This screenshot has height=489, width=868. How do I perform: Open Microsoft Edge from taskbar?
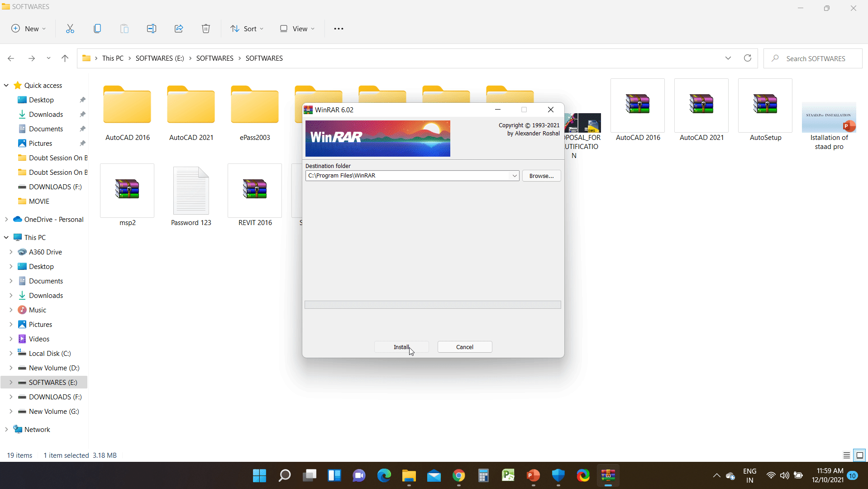384,475
